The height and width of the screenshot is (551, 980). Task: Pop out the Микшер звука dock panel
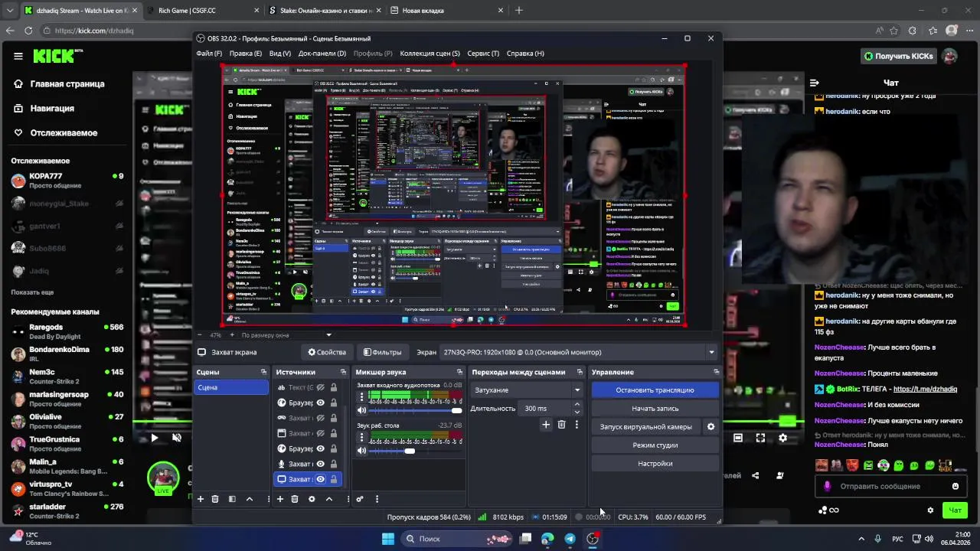click(x=460, y=372)
